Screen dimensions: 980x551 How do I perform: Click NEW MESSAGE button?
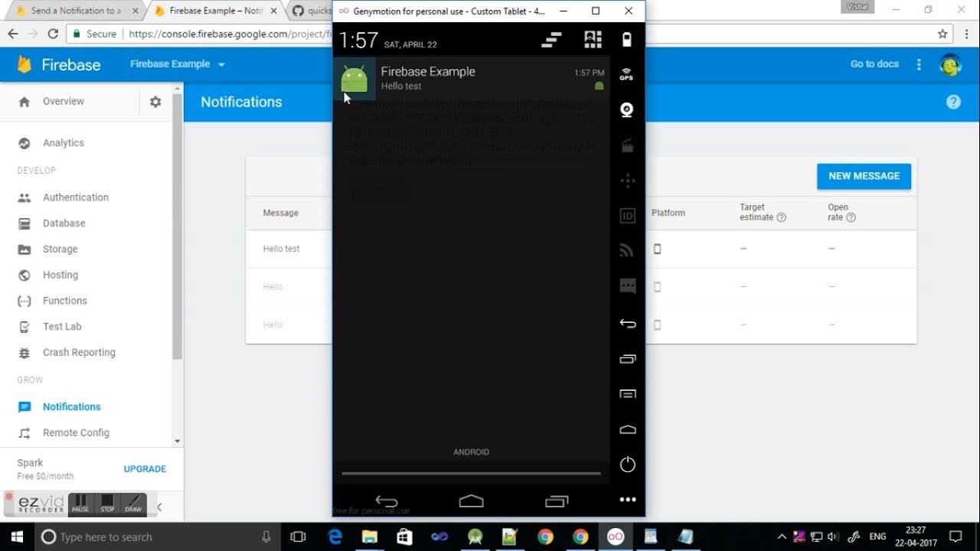click(864, 176)
